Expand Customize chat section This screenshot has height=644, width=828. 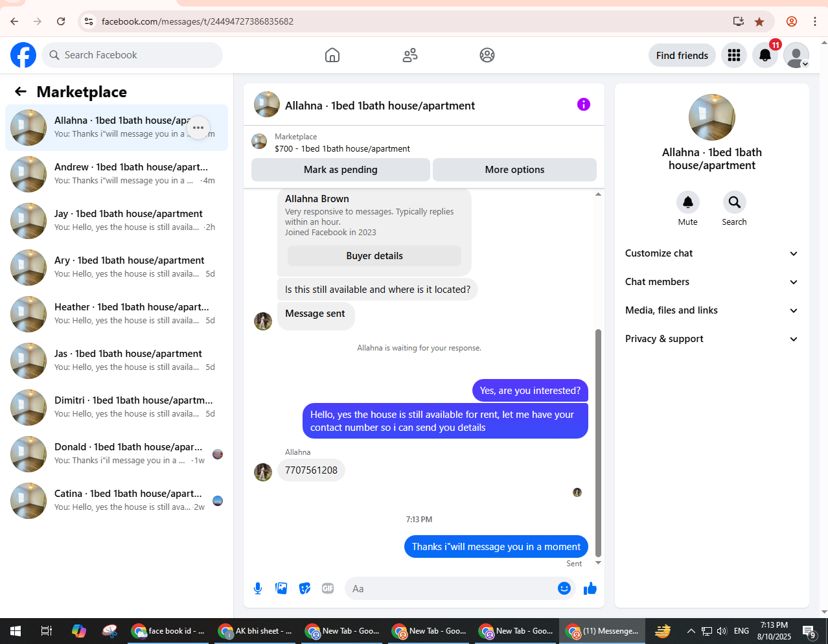click(711, 253)
